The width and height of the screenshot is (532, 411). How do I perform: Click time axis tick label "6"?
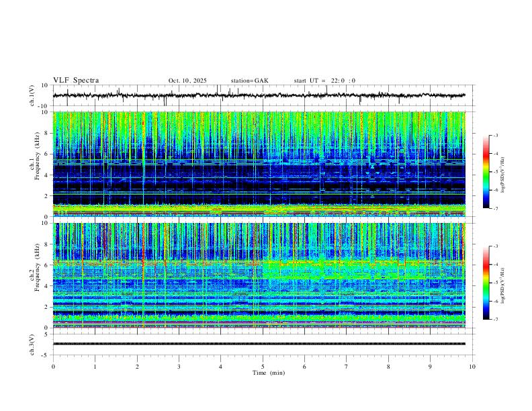click(304, 367)
